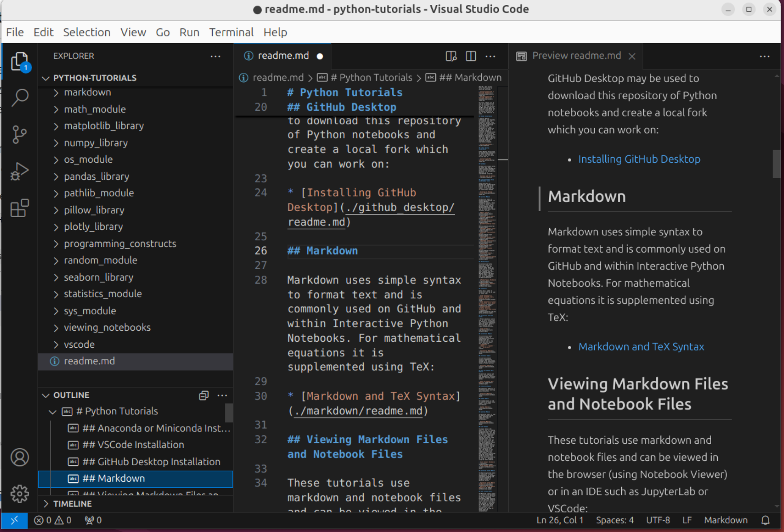
Task: Click the Open Preview to the Side icon
Action: (451, 56)
